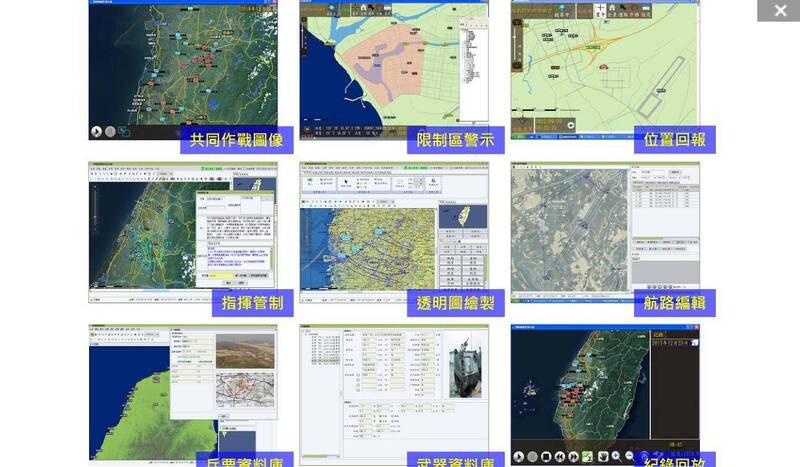Open the 透明圖繪製 screenshot thumbnail
This screenshot has width=800, height=467.
click(x=394, y=232)
